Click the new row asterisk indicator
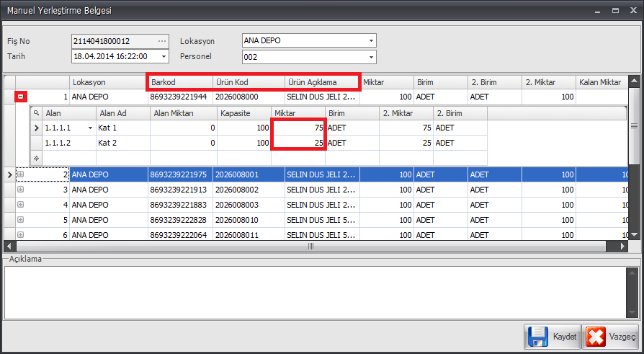Screen dimensions: 644x354 click(37, 158)
